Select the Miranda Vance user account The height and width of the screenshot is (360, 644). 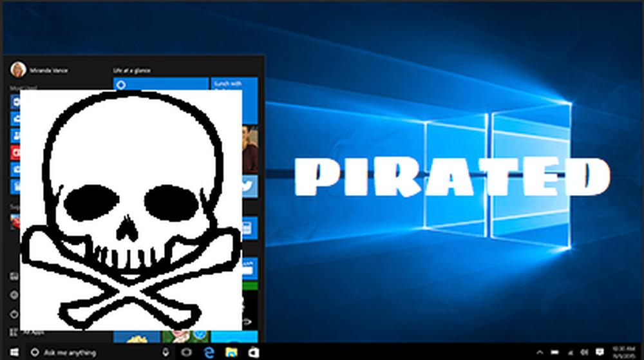(x=39, y=70)
